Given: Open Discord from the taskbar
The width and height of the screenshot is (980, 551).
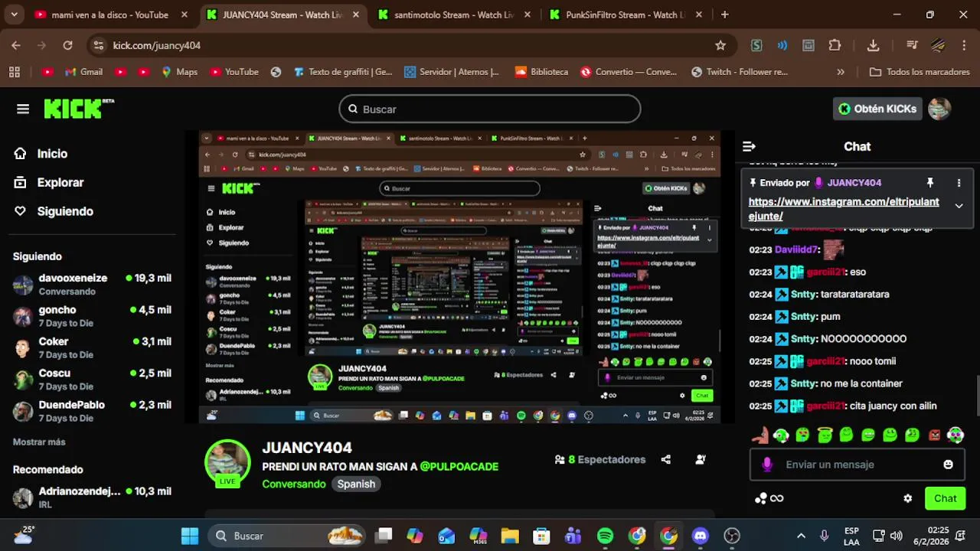Looking at the screenshot, I should coord(701,536).
